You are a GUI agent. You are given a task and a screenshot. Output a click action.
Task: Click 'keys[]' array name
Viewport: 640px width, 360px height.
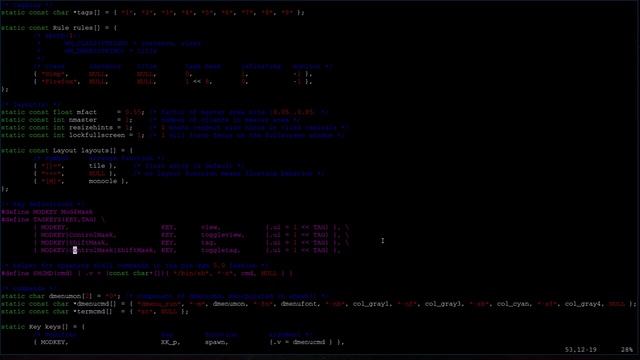[56, 327]
